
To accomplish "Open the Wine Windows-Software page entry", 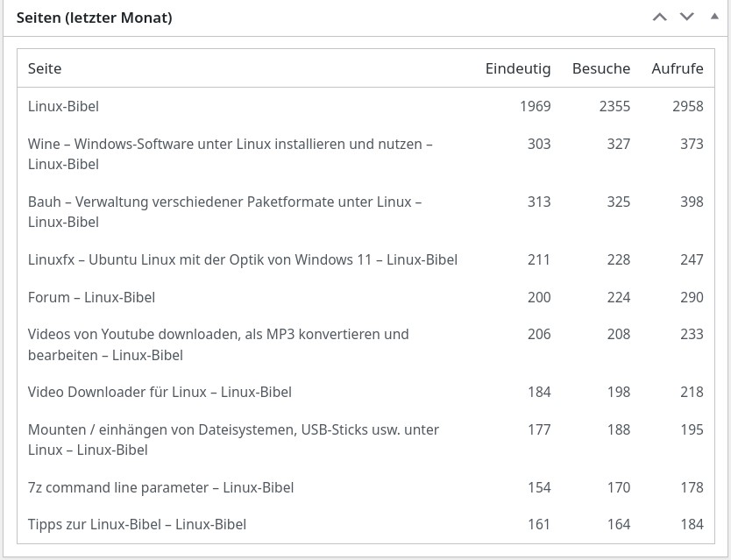I will 231,154.
